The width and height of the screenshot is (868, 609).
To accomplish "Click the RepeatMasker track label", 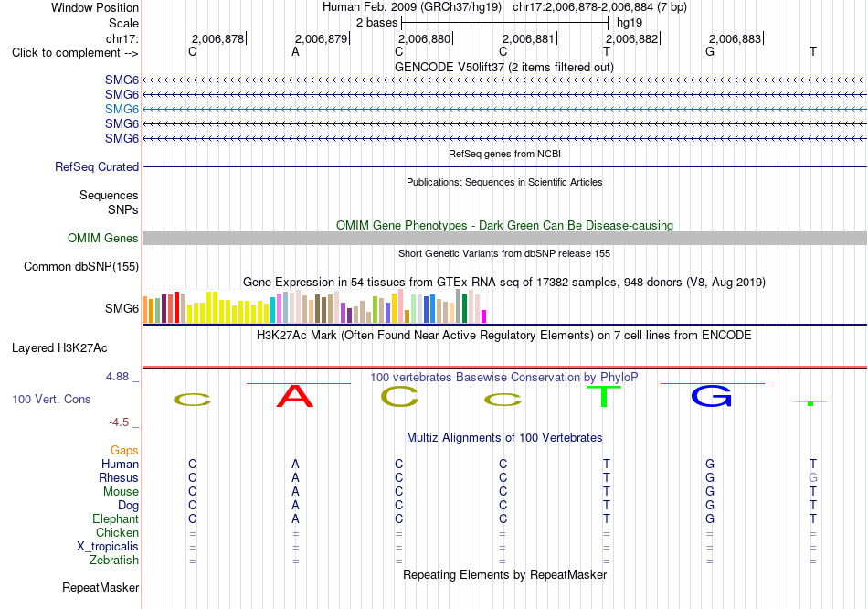I will coord(101,587).
